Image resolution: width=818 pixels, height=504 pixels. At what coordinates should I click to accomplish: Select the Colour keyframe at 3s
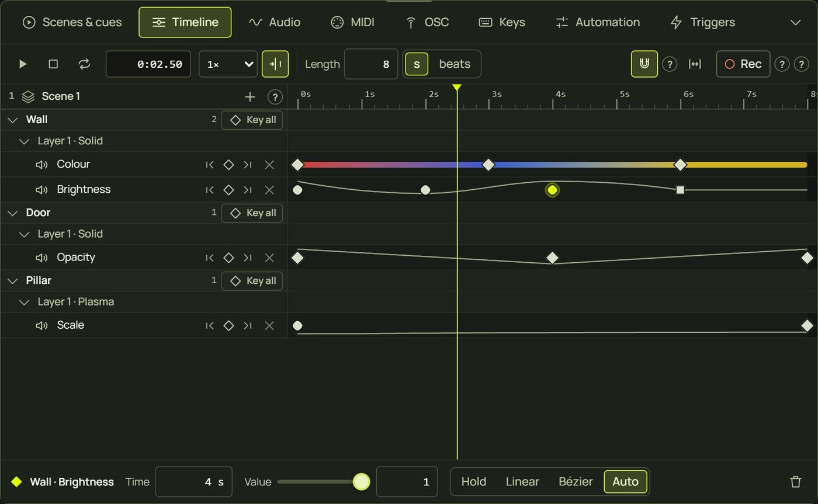(488, 165)
